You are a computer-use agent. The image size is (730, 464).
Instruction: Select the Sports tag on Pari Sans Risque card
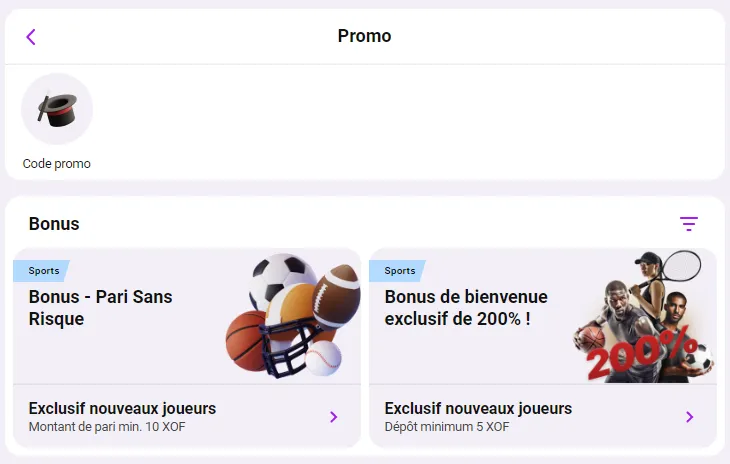click(43, 271)
